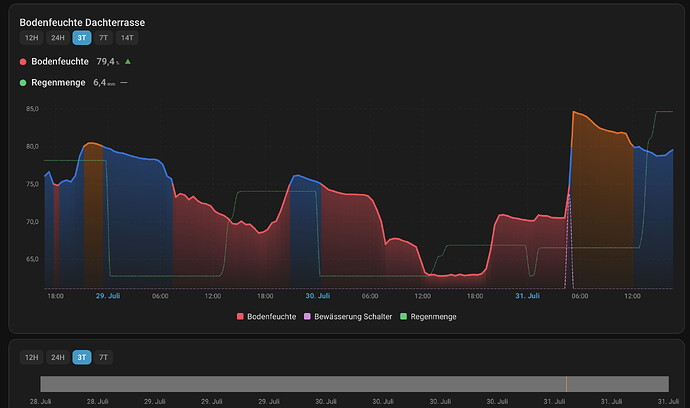Click the Bodenfeuchte value 79,4
The image size is (690, 408).
tap(106, 62)
